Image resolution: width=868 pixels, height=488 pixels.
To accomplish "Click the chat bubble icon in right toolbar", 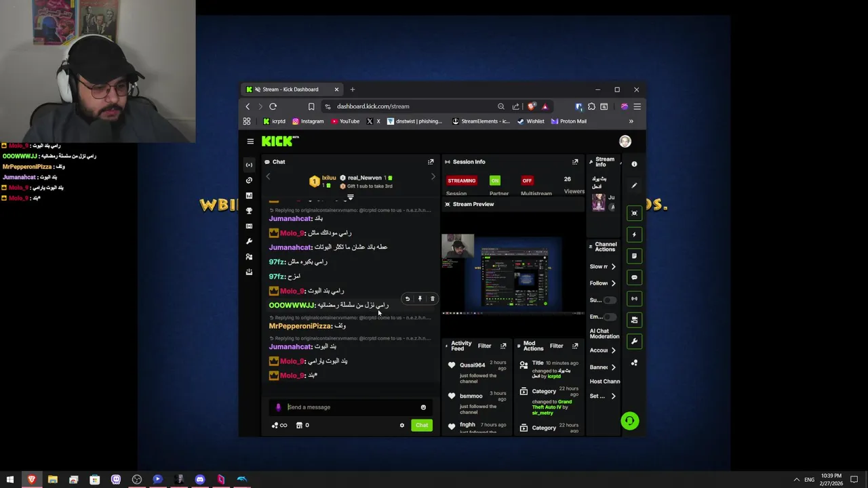I will point(634,277).
